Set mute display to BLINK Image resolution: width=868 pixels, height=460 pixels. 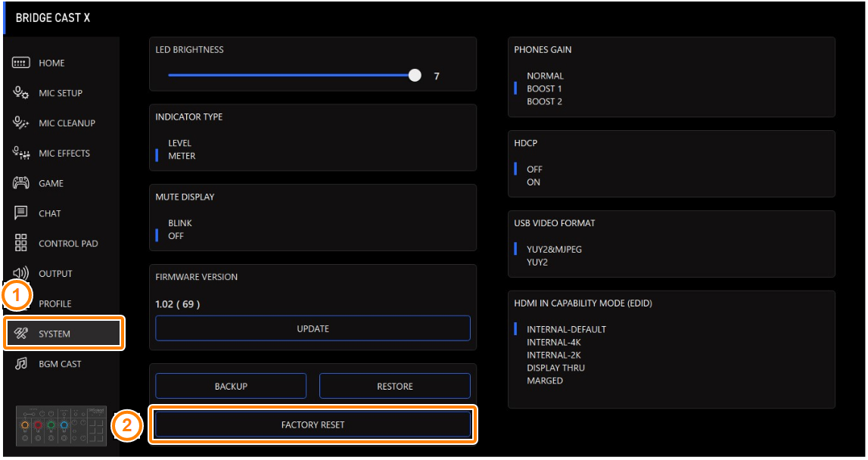pyautogui.click(x=180, y=223)
